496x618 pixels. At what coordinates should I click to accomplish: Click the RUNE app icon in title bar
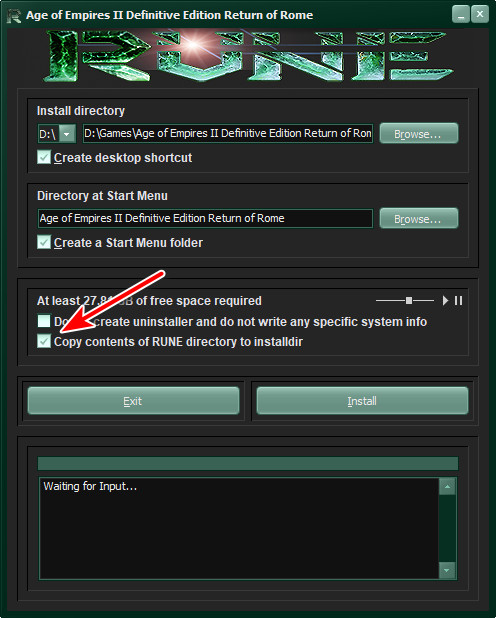click(x=14, y=15)
